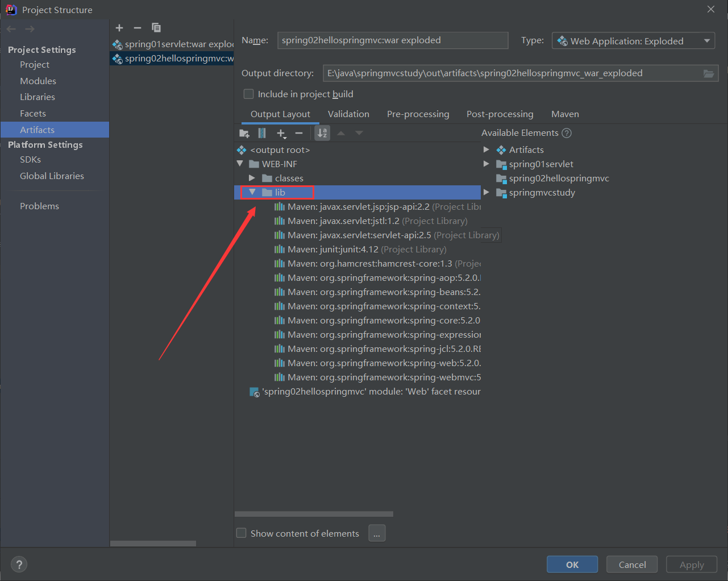Expand springmvcstudy in Available Elements

tap(486, 192)
